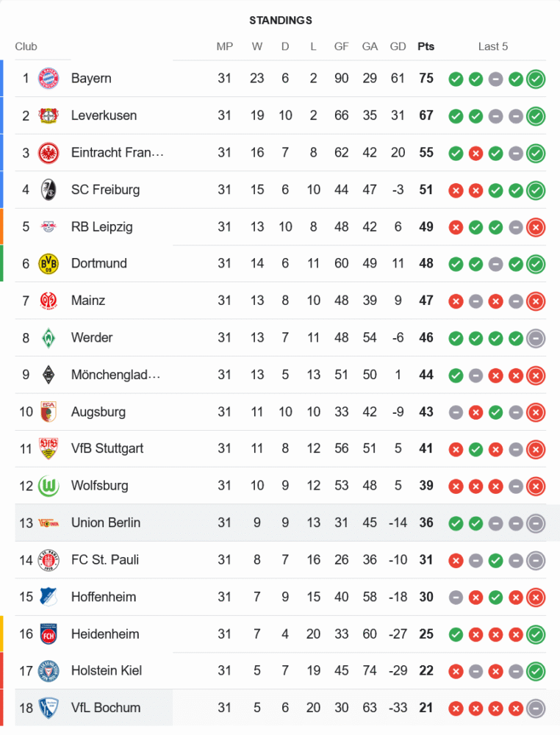
Task: Click RB Leipzig's latest loss result icon
Action: point(536,227)
